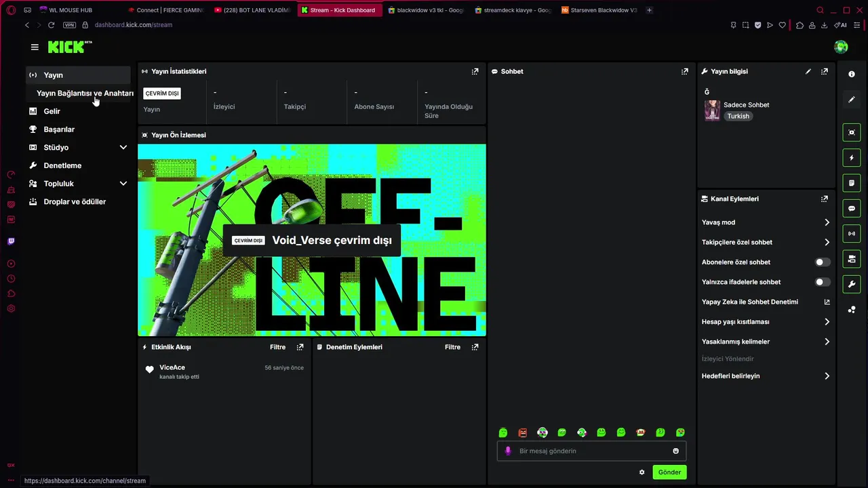Pop out the Yayın İstatistikleri panel
The height and width of the screenshot is (488, 868).
[x=475, y=71]
